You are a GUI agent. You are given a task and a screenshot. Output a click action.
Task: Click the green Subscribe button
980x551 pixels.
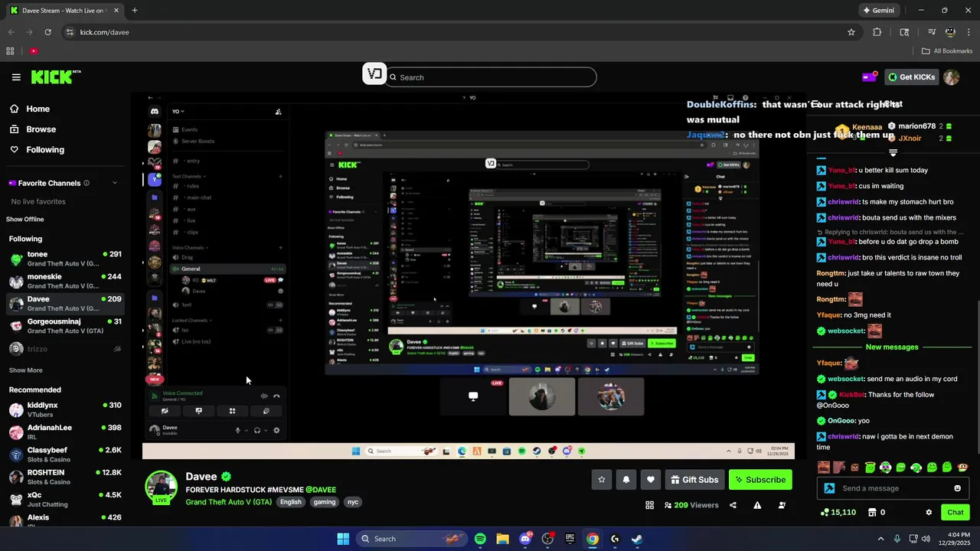760,480
